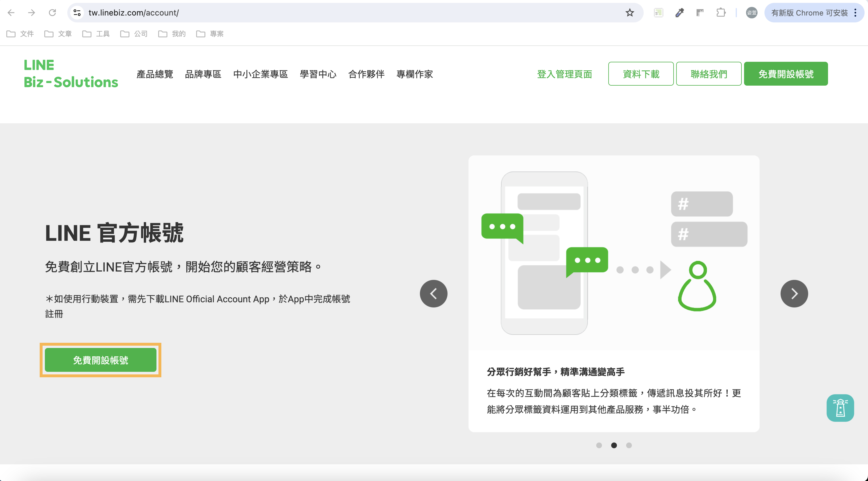868x481 pixels.
Task: Open 學習中心 navigation menu
Action: pyautogui.click(x=318, y=74)
